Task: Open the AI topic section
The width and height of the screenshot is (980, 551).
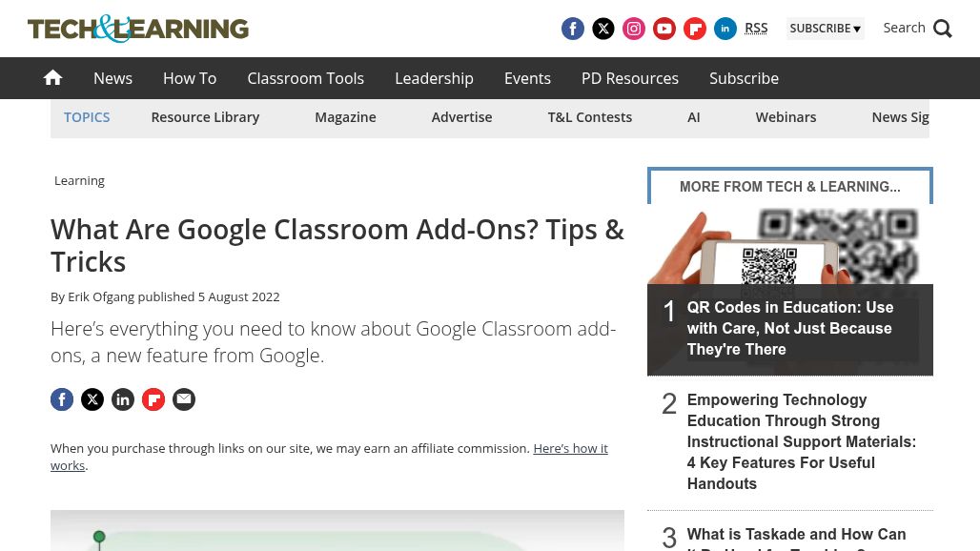Action: point(693,116)
